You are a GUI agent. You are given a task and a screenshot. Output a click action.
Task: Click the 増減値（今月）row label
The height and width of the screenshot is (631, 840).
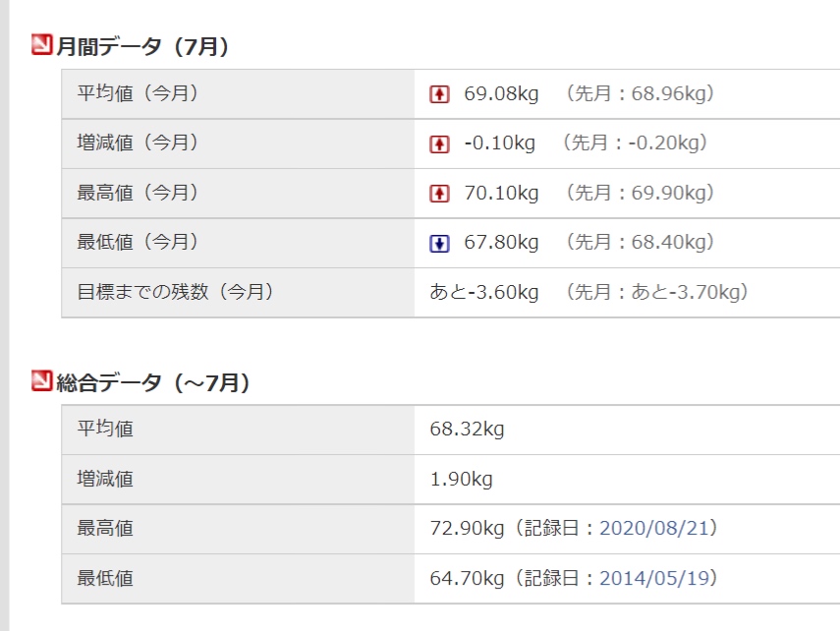(139, 143)
